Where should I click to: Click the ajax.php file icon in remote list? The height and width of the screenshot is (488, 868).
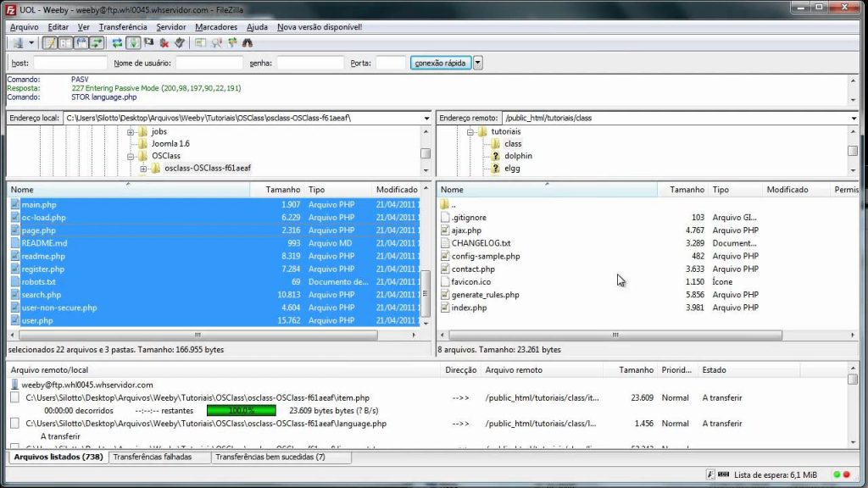pyautogui.click(x=445, y=230)
